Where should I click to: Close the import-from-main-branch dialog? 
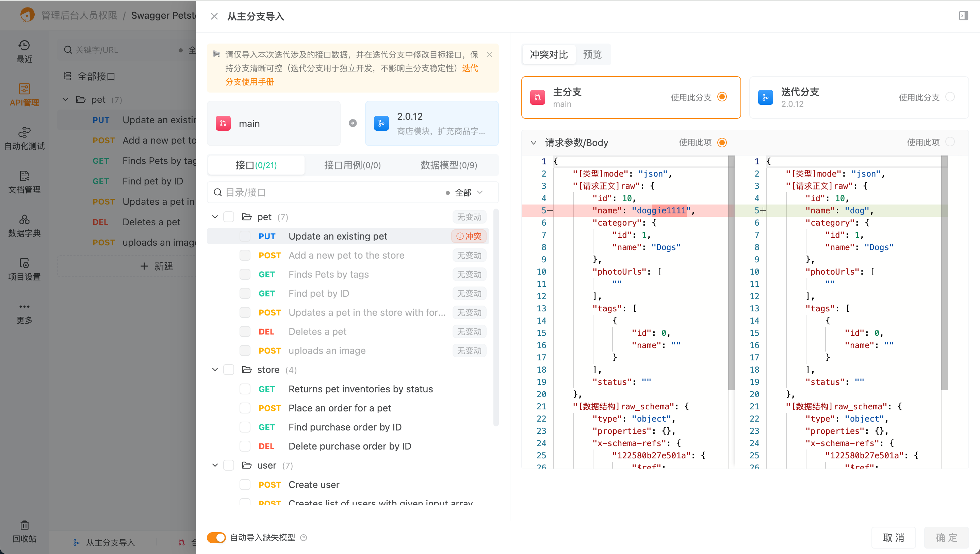(x=214, y=16)
